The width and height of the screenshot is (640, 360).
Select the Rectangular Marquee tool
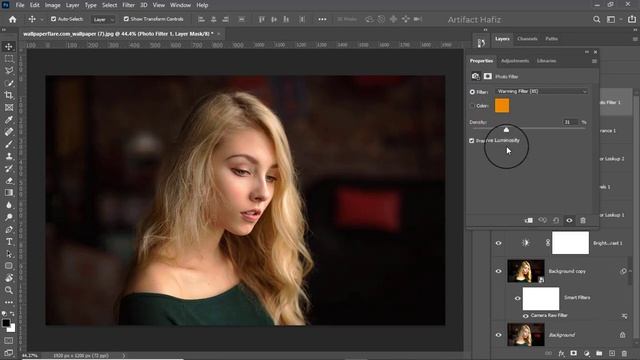[9, 59]
